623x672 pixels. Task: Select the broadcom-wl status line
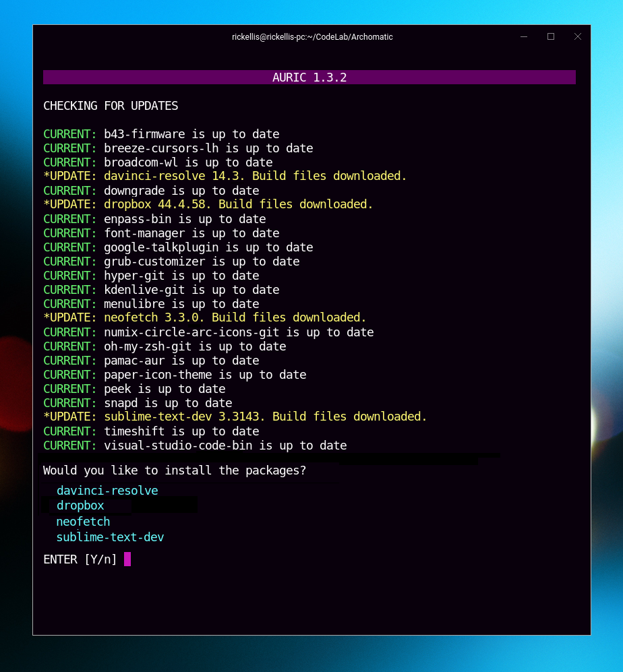click(158, 162)
